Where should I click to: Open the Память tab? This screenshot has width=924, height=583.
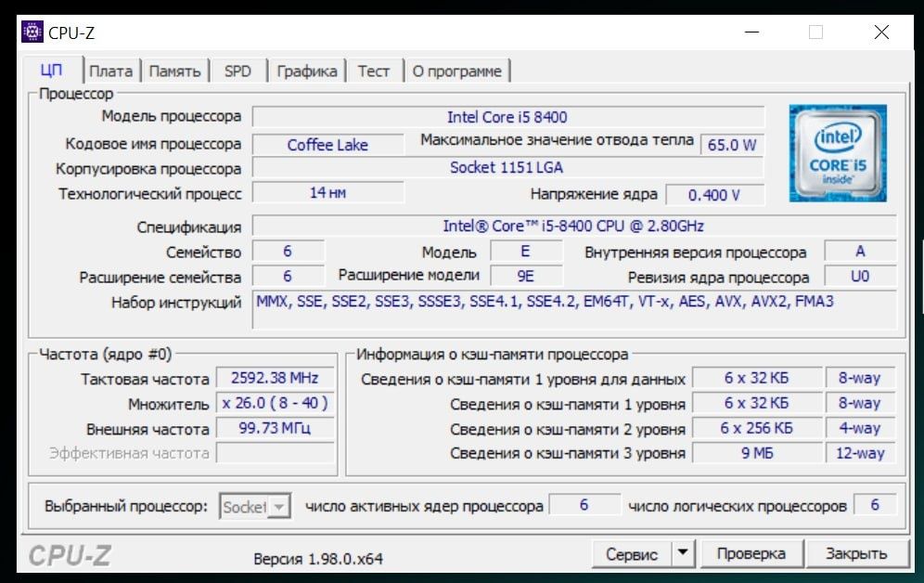point(175,71)
